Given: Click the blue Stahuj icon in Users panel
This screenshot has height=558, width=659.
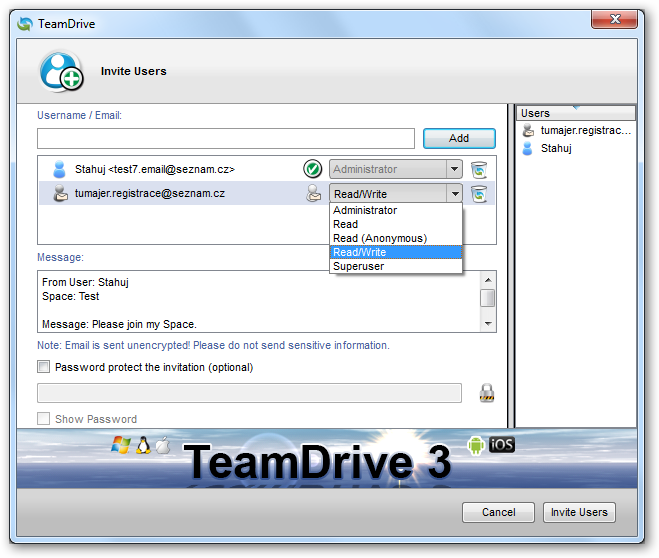Looking at the screenshot, I should [527, 148].
